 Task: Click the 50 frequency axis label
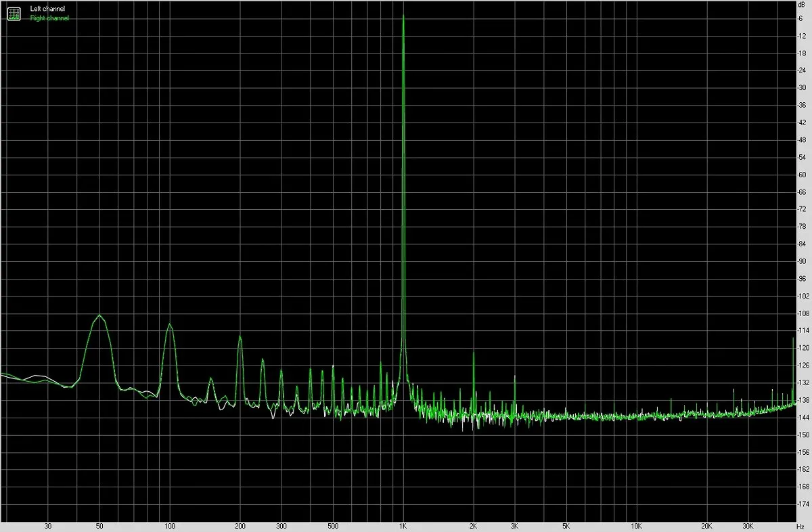99,526
